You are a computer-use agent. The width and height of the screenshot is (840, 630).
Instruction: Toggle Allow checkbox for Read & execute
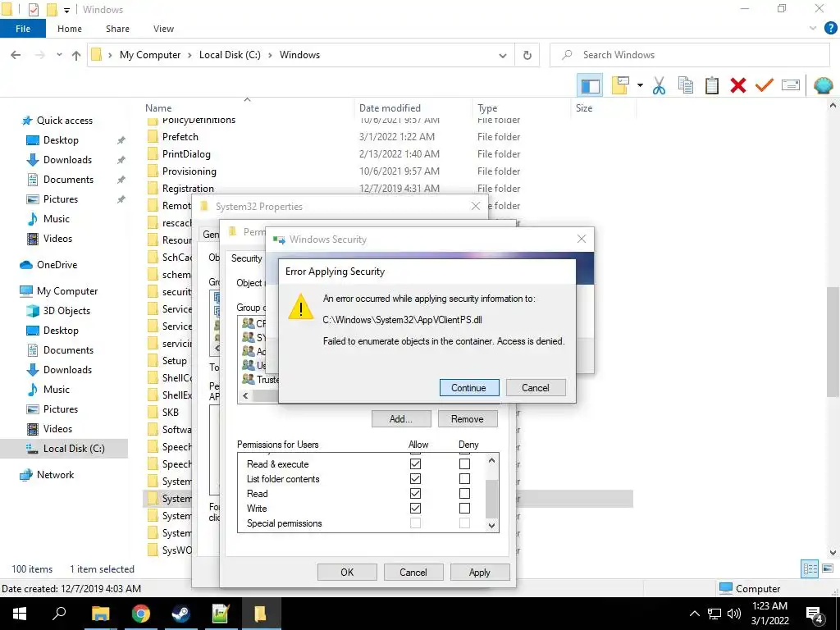pyautogui.click(x=415, y=464)
